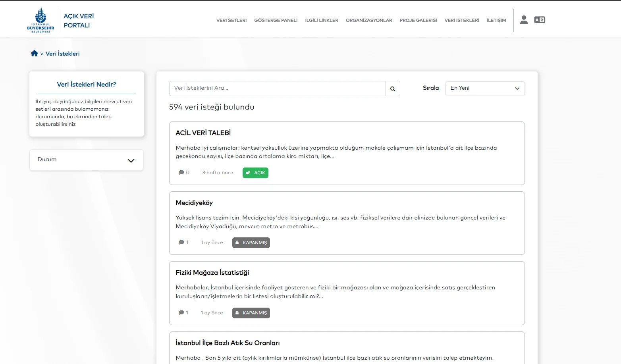Open the ACİL VERİ TALEBİ request title
The width and height of the screenshot is (621, 364).
coord(203,133)
